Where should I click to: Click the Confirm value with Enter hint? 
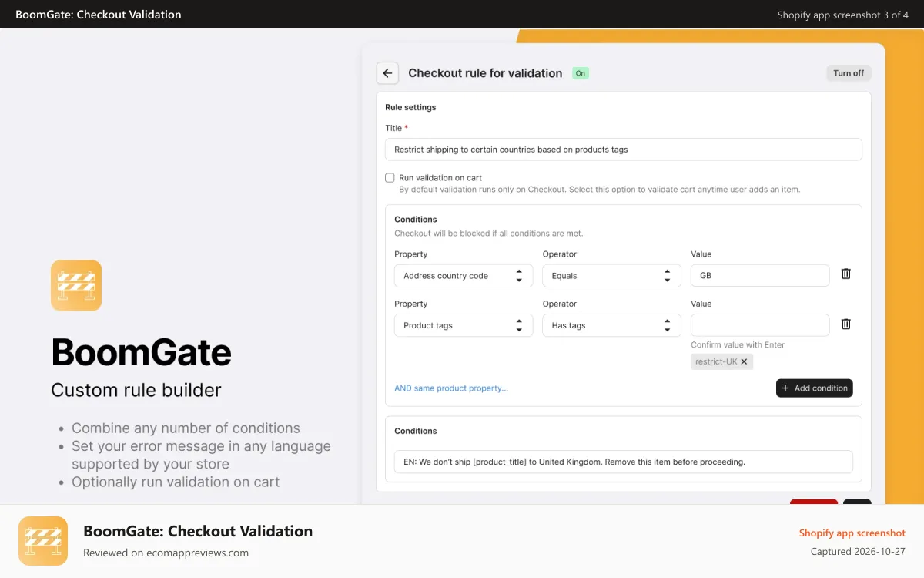point(738,344)
